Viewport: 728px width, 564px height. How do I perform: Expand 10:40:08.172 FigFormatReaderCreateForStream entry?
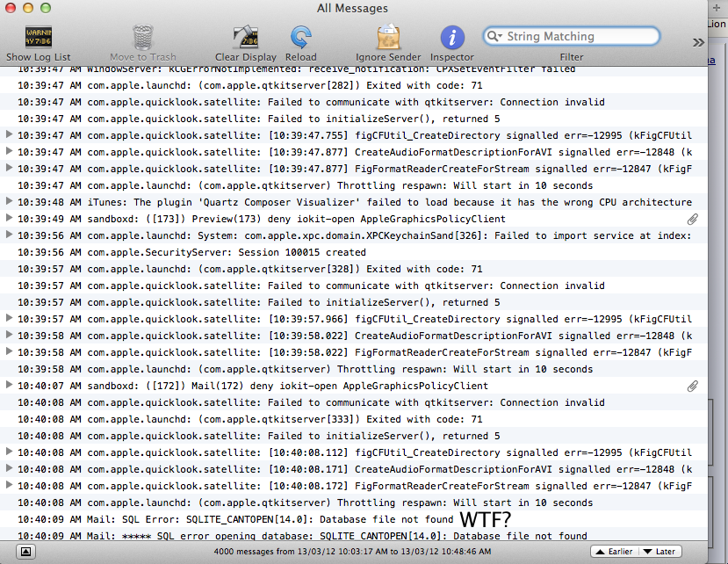coord(9,485)
